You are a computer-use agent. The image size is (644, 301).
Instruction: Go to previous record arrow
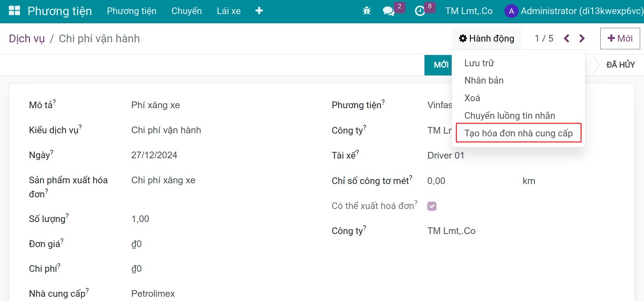pyautogui.click(x=566, y=38)
